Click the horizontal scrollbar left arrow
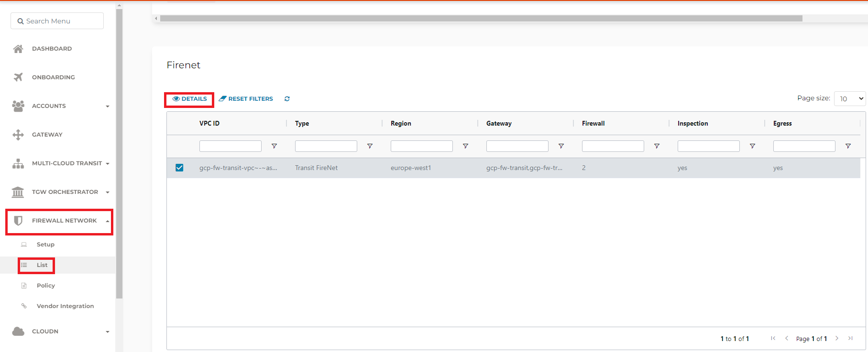868x352 pixels. [x=156, y=18]
